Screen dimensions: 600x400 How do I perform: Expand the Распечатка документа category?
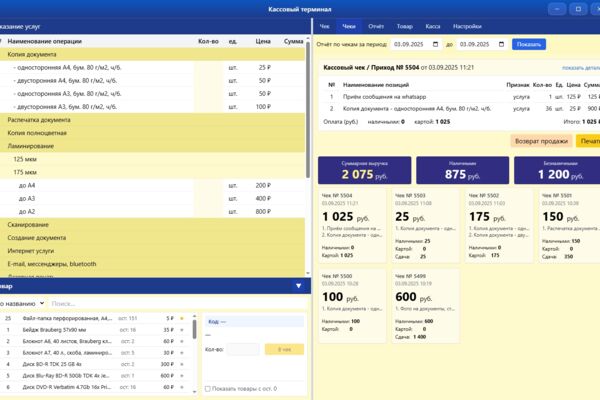coord(152,120)
